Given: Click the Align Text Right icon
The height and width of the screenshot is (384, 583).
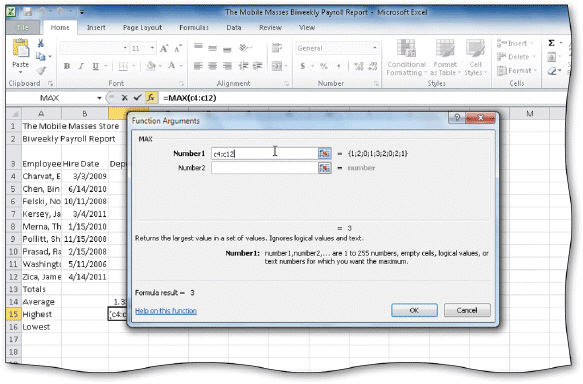Looking at the screenshot, I should [x=227, y=66].
